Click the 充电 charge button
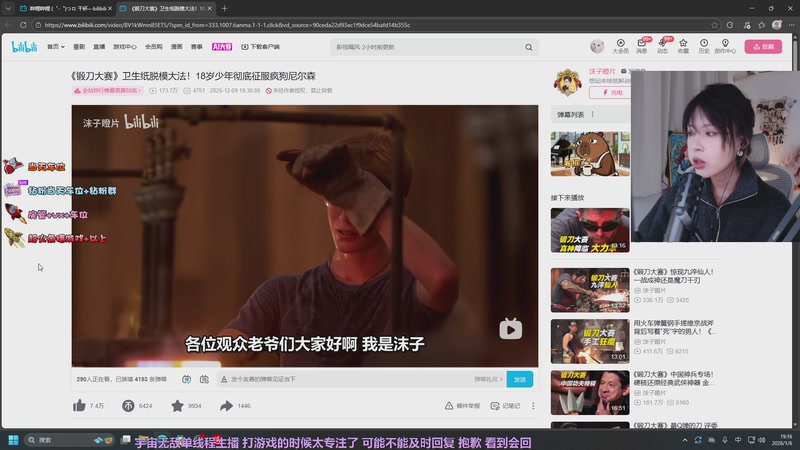Viewport: 800px width, 450px height. [610, 92]
